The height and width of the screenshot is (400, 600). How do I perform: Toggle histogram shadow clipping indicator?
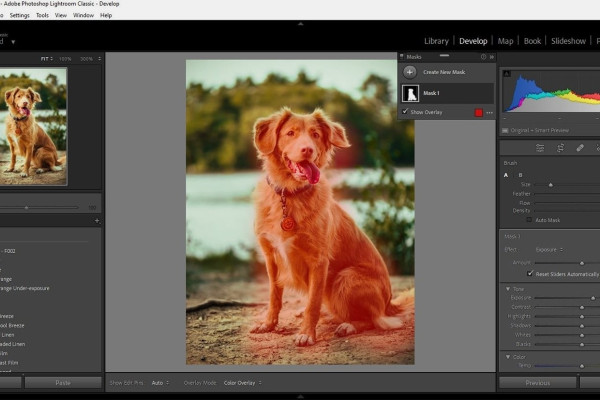pyautogui.click(x=506, y=73)
